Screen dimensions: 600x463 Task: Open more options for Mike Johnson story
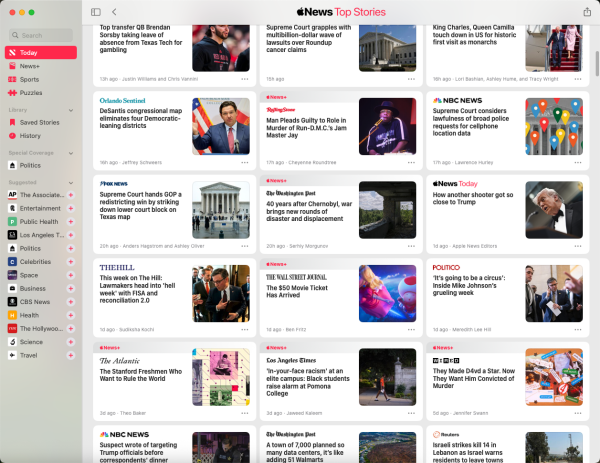tap(577, 329)
